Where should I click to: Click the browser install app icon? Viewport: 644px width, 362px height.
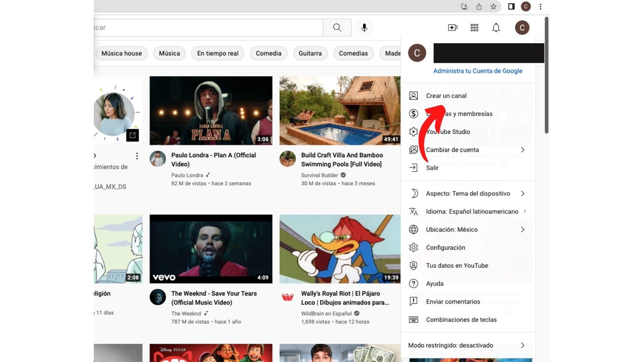pos(465,6)
